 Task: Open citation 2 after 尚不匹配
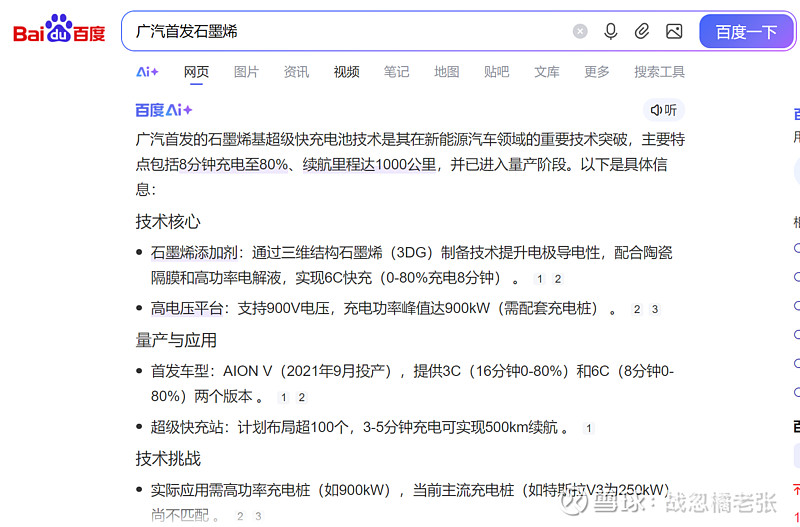[240, 516]
